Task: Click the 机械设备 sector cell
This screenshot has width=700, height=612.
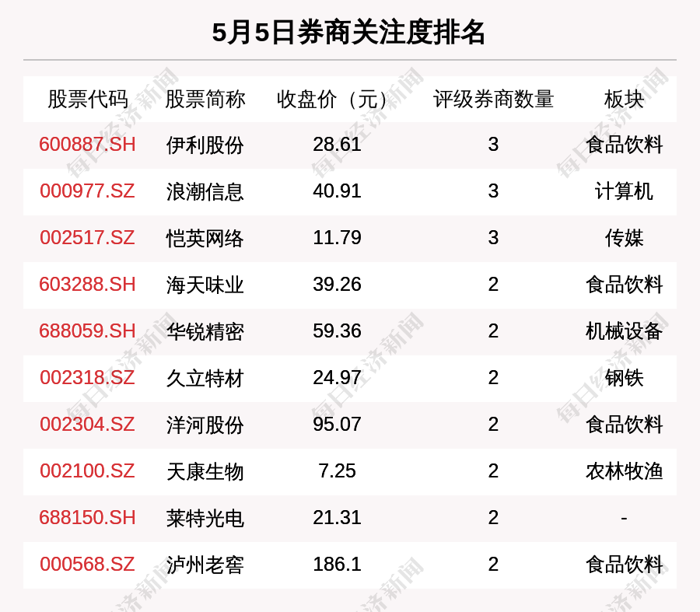Action: point(624,332)
